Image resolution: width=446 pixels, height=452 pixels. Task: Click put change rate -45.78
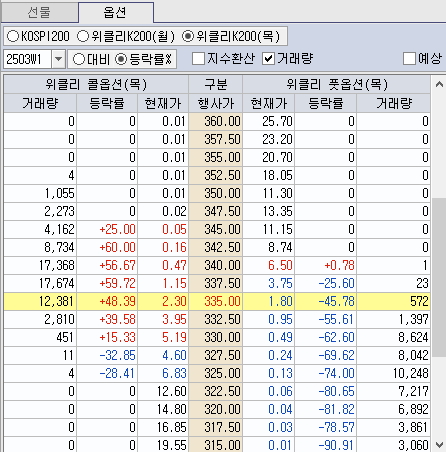click(326, 301)
